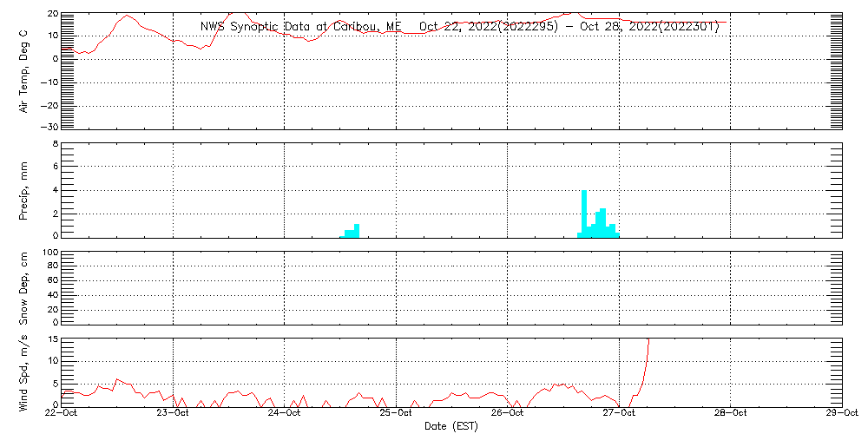Screen dimensions: 868x434
Task: Select the 24-Oct date tick label
Action: (285, 414)
